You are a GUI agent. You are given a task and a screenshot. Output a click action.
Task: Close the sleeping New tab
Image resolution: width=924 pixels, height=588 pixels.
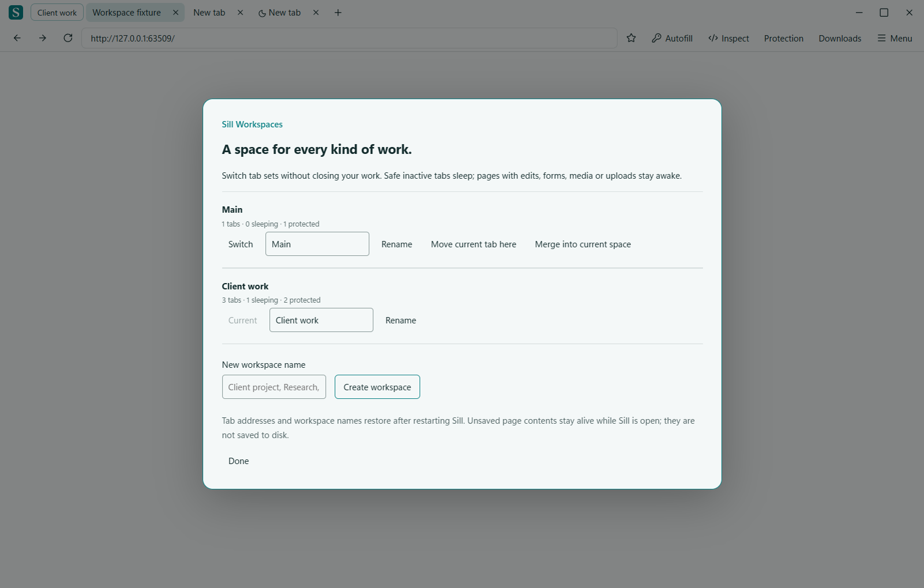(316, 13)
